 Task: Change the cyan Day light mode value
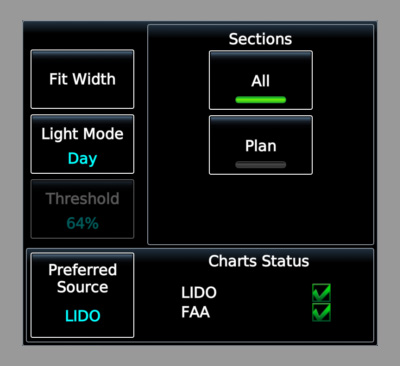[82, 159]
